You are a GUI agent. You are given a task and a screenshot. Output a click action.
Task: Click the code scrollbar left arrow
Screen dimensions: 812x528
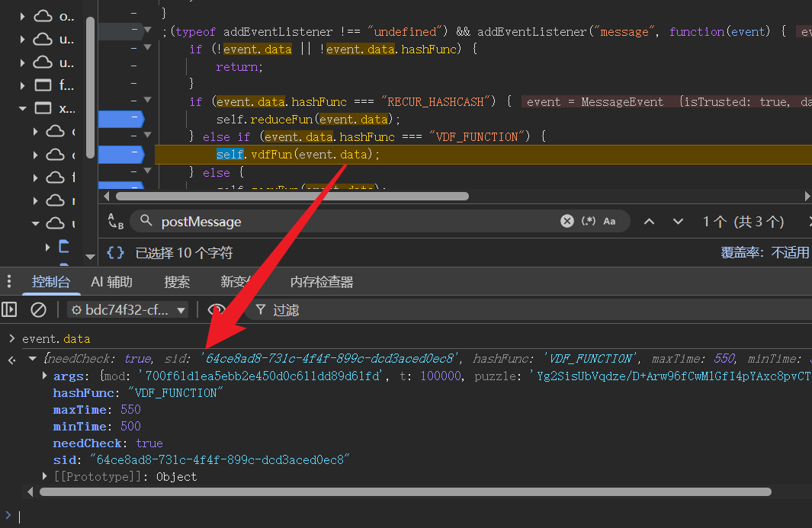point(106,196)
